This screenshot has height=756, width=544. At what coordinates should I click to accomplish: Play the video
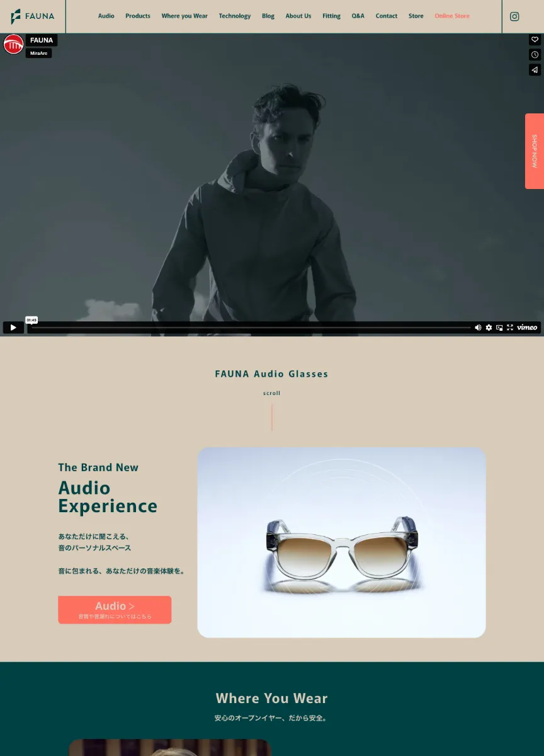13,328
